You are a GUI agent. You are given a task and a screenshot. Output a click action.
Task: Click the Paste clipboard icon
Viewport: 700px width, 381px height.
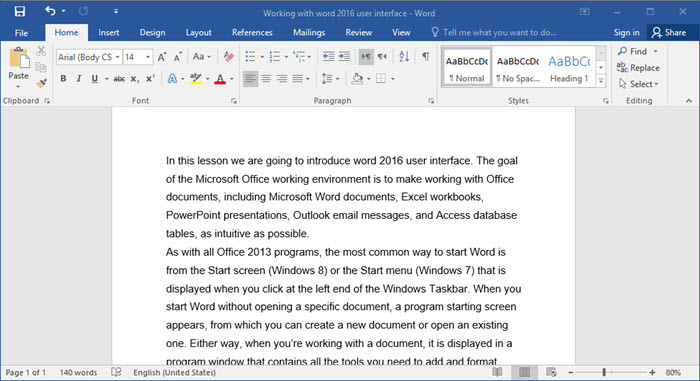(19, 58)
